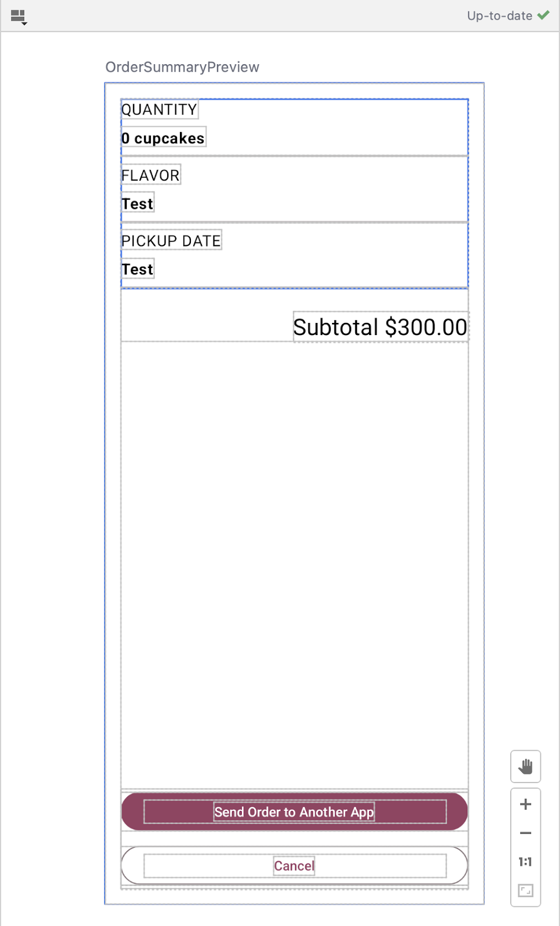Reset zoom to 1:1 actual size

(x=525, y=862)
